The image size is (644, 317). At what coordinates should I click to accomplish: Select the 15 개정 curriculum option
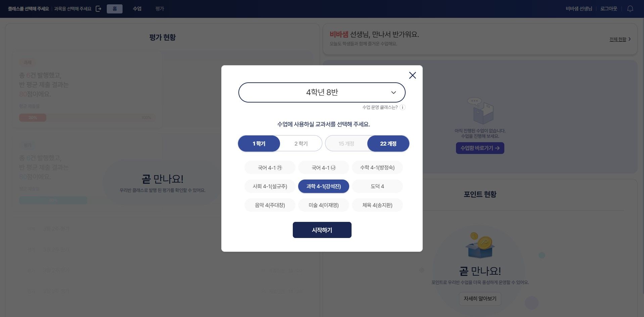click(346, 144)
